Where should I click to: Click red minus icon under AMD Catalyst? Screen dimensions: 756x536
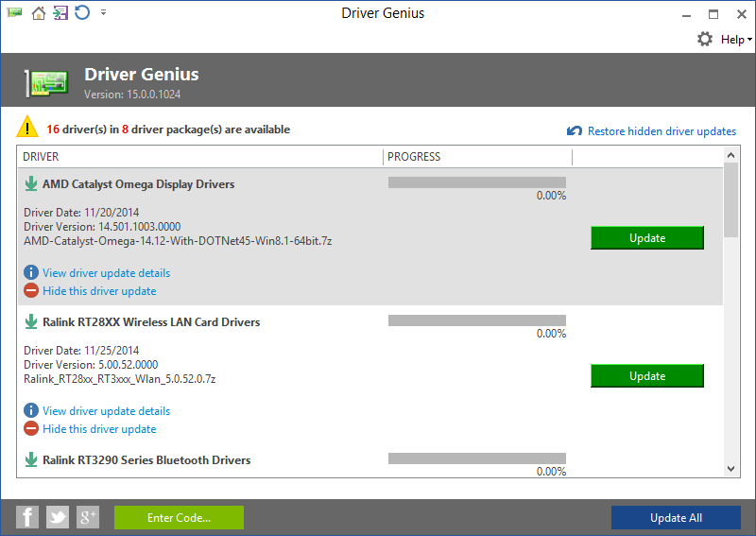(31, 290)
